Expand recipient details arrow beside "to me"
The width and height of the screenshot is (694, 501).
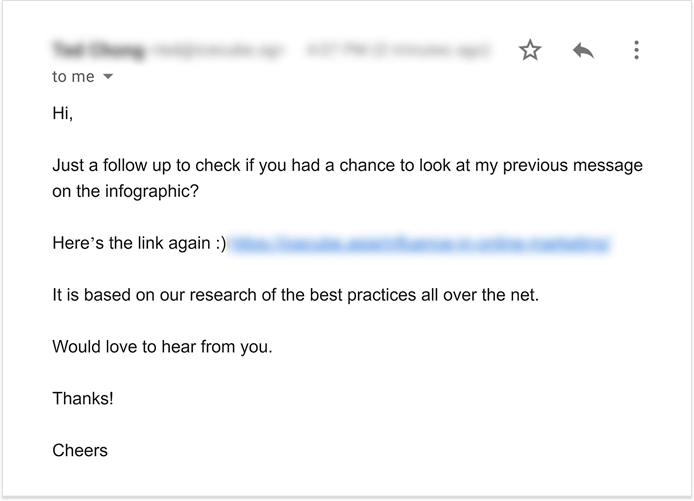pyautogui.click(x=108, y=77)
